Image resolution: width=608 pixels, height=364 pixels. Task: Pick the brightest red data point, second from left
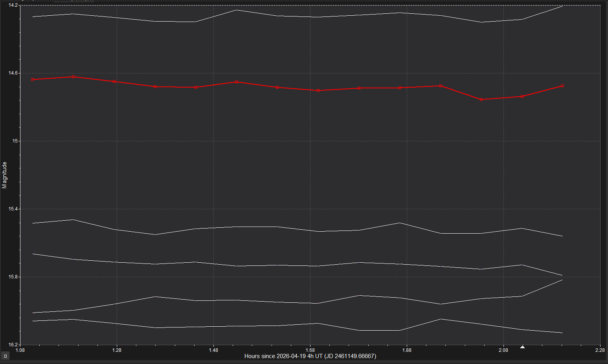[73, 77]
